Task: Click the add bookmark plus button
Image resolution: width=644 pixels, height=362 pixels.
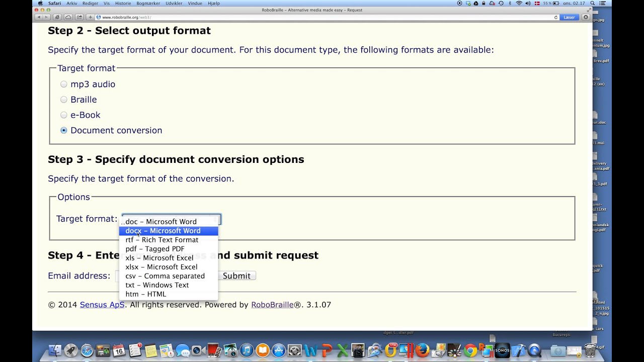Action: (90, 17)
